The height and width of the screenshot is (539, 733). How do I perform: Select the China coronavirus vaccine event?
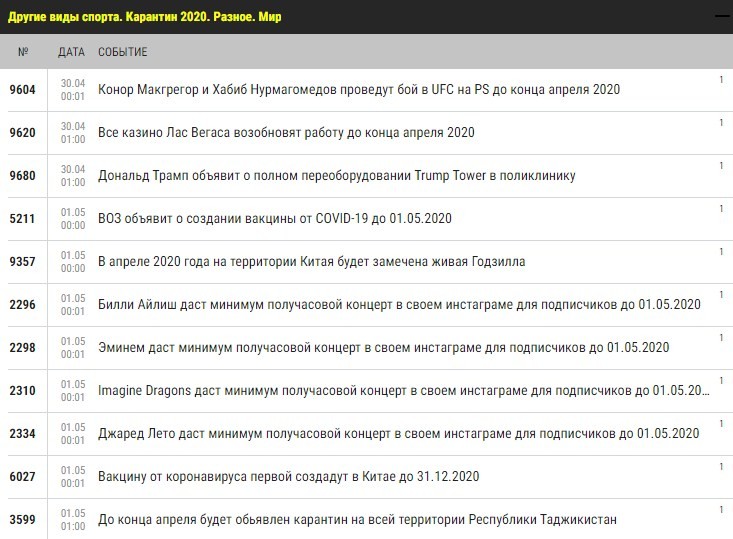(x=288, y=477)
